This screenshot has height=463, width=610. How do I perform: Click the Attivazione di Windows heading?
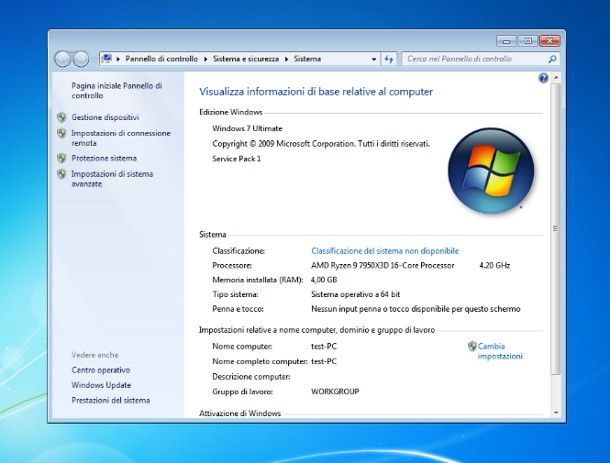240,413
